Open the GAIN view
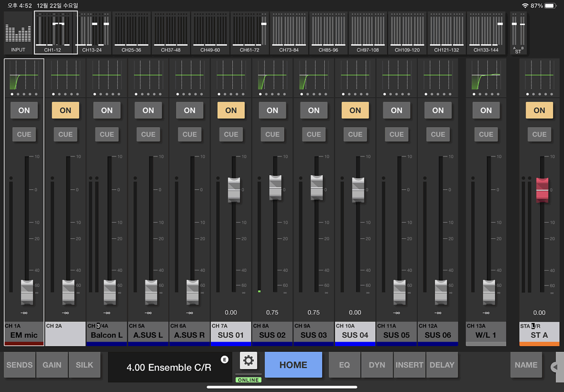This screenshot has height=392, width=564. point(52,365)
